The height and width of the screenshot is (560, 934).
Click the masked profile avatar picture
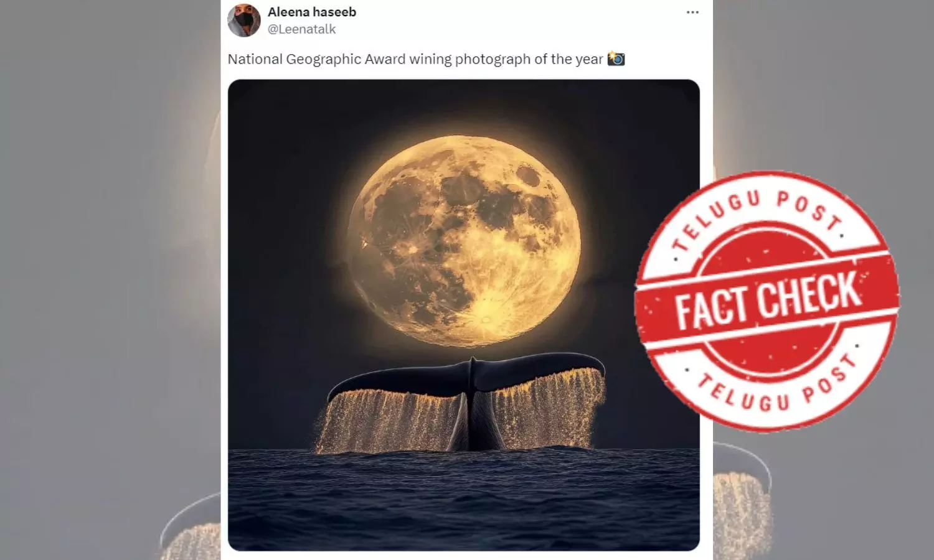(x=244, y=20)
